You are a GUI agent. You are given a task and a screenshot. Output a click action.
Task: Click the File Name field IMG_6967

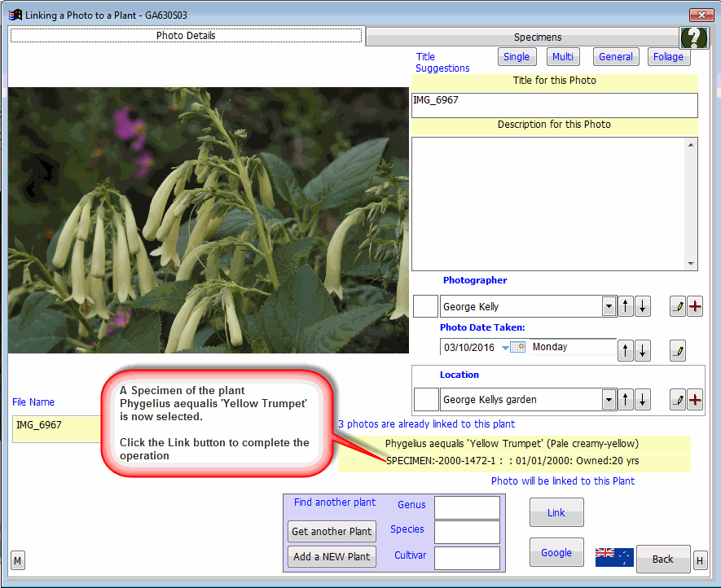57,429
